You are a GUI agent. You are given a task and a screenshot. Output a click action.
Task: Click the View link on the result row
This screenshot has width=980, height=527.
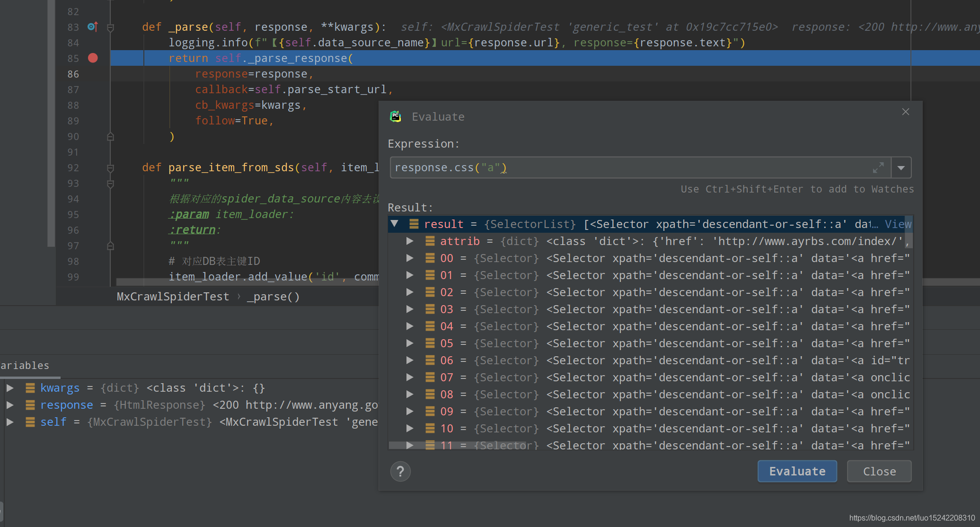tap(898, 224)
